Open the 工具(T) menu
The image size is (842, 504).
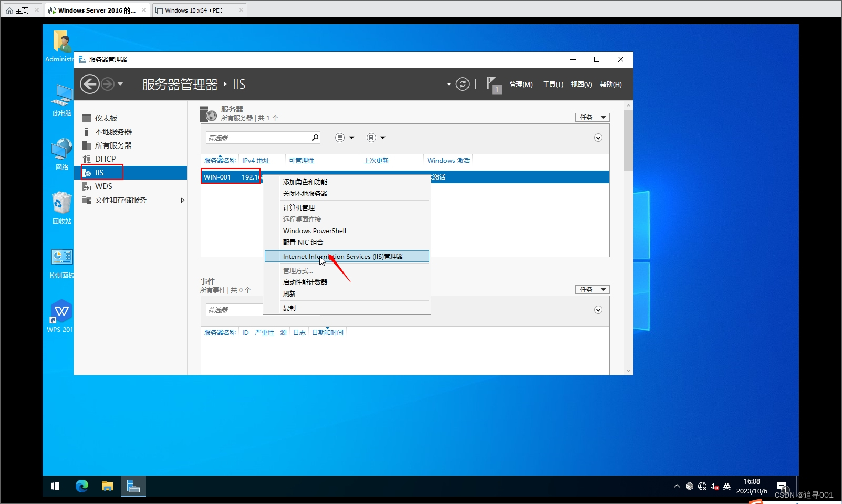tap(553, 85)
